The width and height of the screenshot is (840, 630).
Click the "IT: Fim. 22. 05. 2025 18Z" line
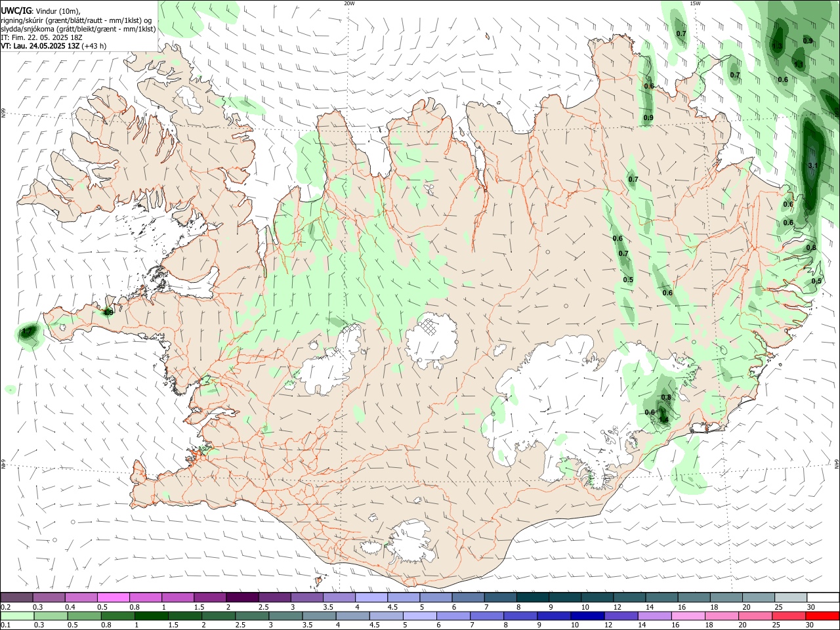click(x=41, y=37)
